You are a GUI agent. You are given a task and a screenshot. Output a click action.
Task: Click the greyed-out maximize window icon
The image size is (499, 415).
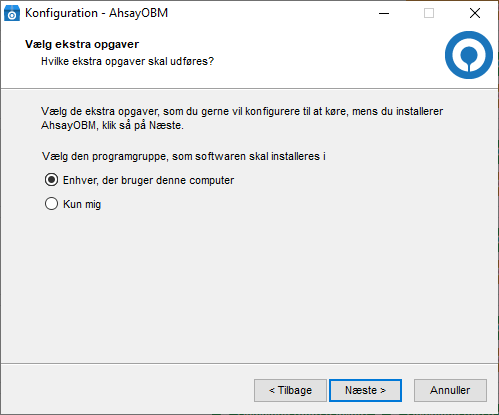pyautogui.click(x=429, y=13)
